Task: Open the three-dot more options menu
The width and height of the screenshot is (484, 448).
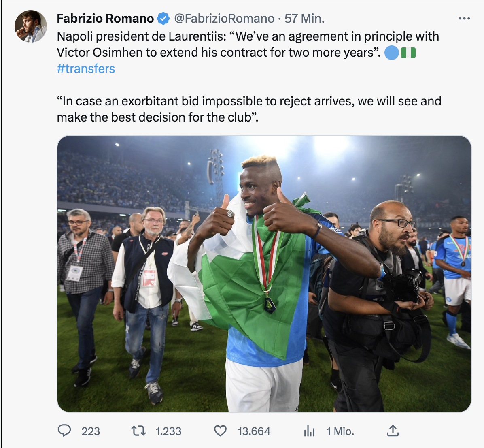Action: coord(464,19)
